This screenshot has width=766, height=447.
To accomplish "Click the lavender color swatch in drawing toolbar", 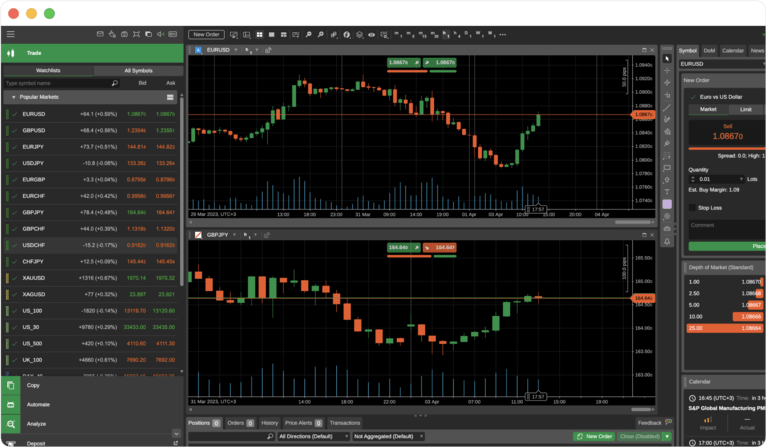I will (x=667, y=204).
